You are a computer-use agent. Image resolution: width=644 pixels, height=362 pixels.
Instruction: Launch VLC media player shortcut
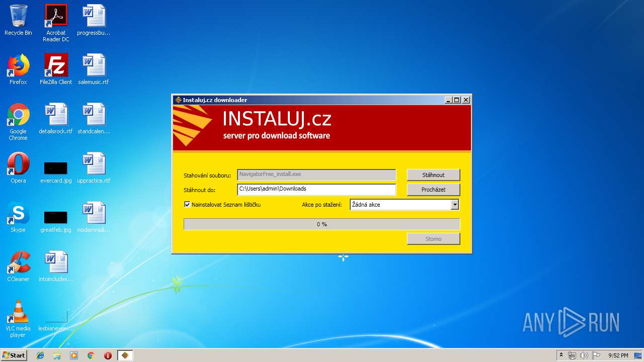tap(18, 319)
